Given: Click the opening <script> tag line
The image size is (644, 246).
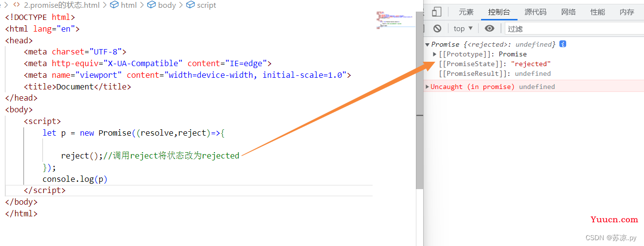Looking at the screenshot, I should click(x=42, y=121).
